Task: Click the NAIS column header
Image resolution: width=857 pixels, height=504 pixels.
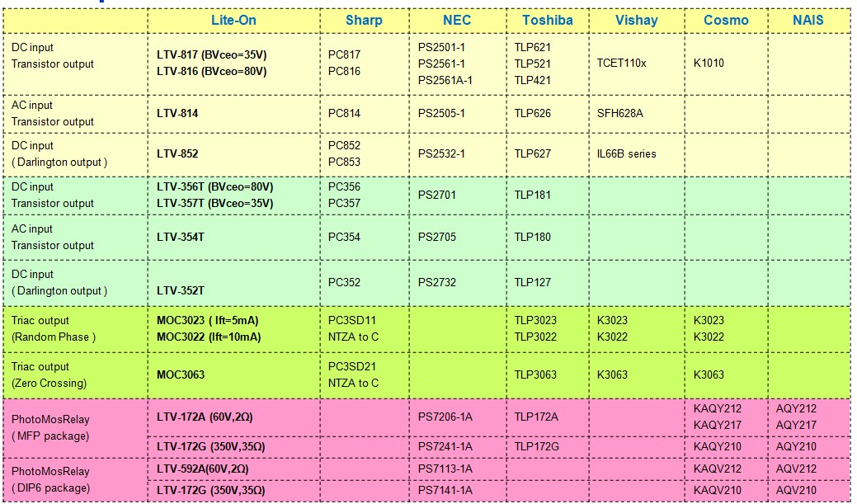Action: 808,21
